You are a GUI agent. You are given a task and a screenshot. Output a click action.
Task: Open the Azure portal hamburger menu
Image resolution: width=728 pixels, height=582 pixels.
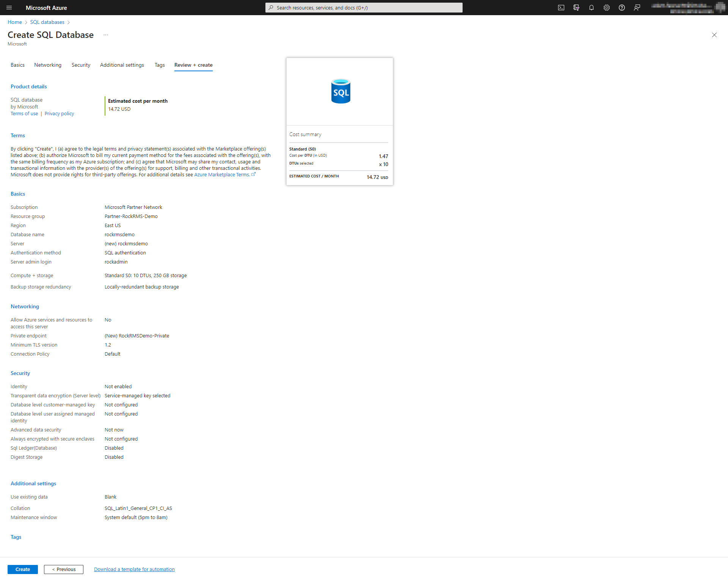[x=9, y=7]
